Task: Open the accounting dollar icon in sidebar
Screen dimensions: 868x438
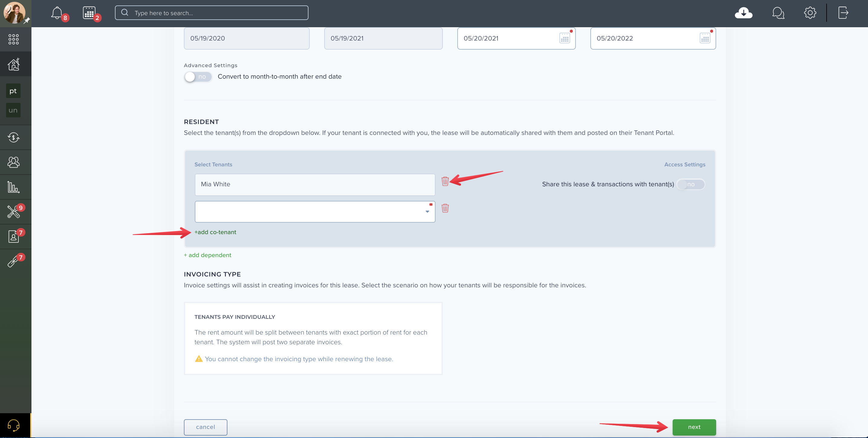Action: 14,137
